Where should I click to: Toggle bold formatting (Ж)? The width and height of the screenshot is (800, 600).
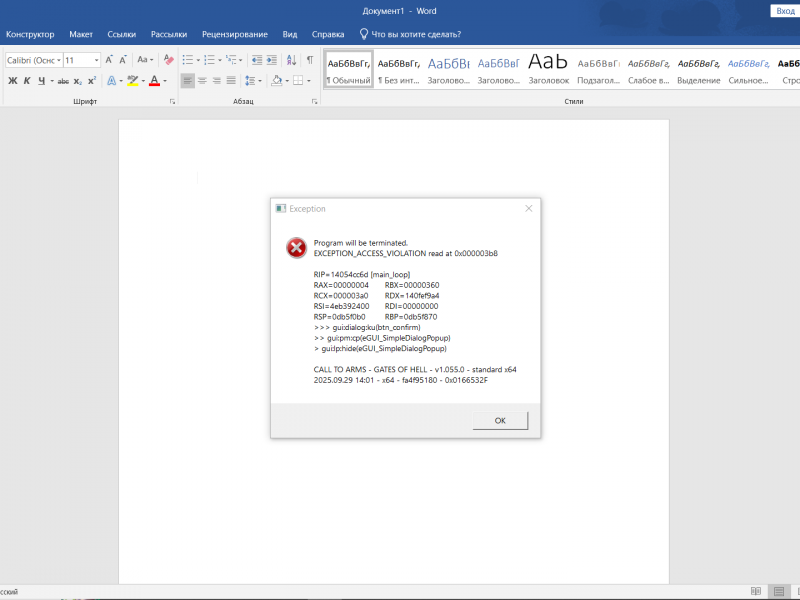pyautogui.click(x=13, y=80)
